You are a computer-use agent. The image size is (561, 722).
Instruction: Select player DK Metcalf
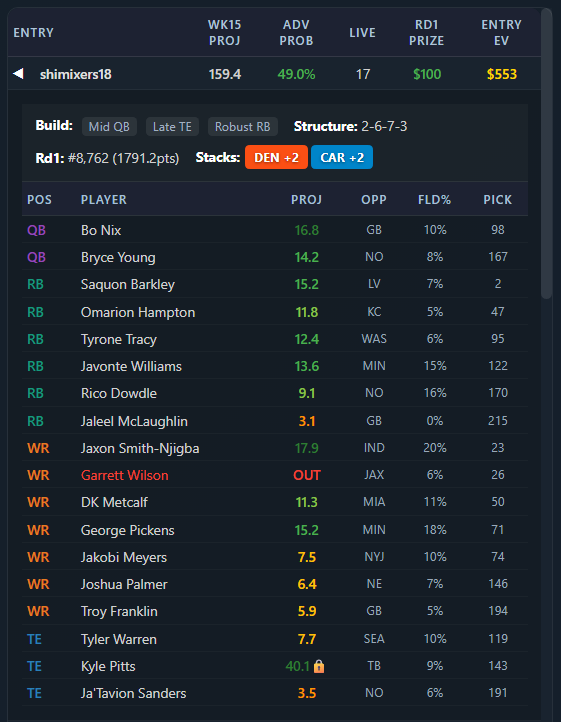coord(114,502)
